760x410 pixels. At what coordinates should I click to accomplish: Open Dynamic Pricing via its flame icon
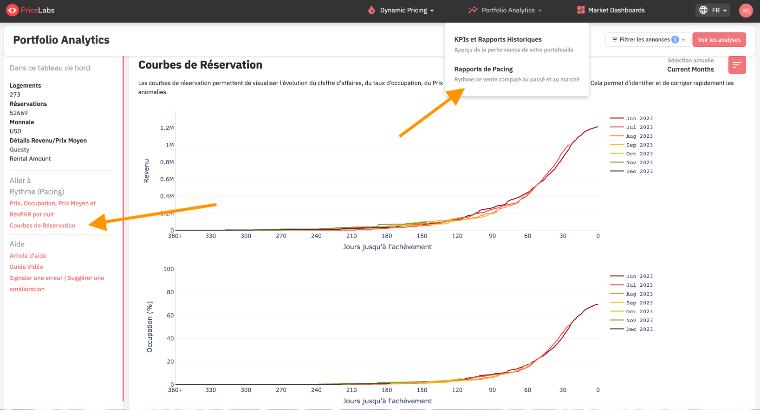click(x=372, y=10)
